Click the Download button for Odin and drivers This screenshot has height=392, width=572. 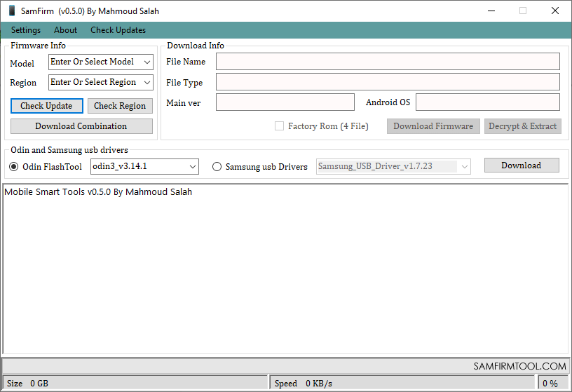point(522,165)
